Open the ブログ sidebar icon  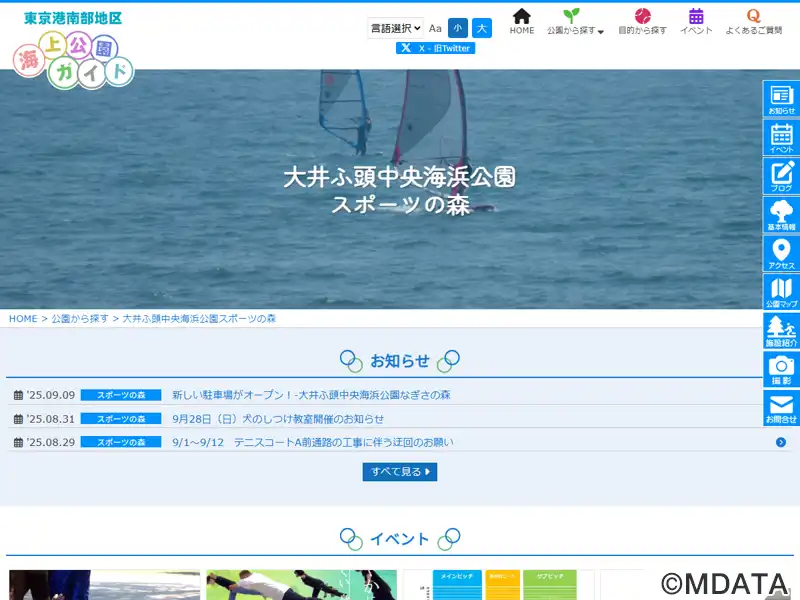click(x=781, y=176)
